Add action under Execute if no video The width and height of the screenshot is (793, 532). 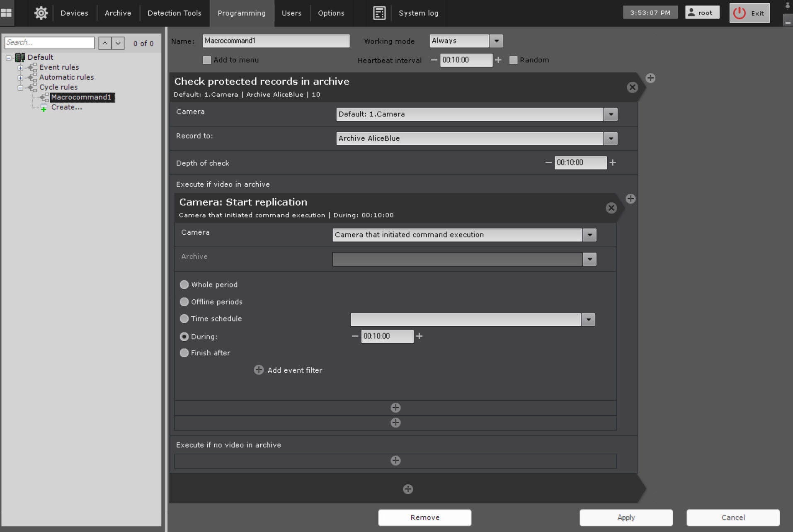click(x=395, y=460)
